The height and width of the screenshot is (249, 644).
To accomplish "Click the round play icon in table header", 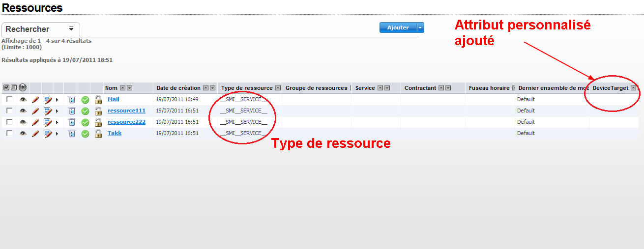I will (x=23, y=88).
